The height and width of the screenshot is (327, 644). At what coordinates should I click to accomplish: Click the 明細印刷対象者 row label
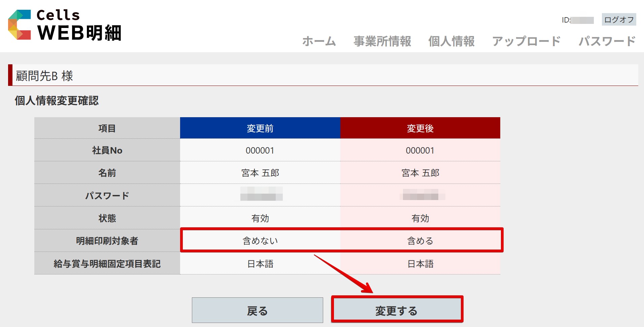pyautogui.click(x=107, y=241)
